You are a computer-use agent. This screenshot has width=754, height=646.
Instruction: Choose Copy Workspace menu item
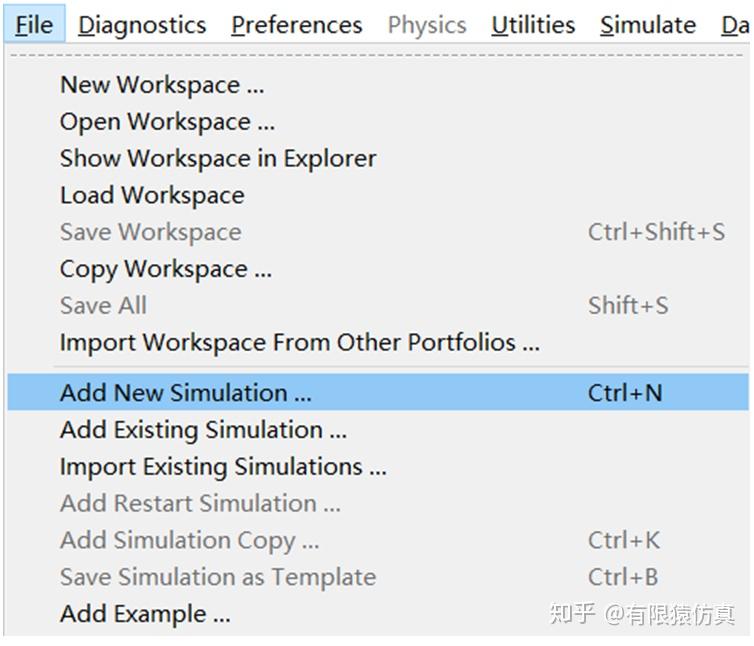tap(166, 269)
